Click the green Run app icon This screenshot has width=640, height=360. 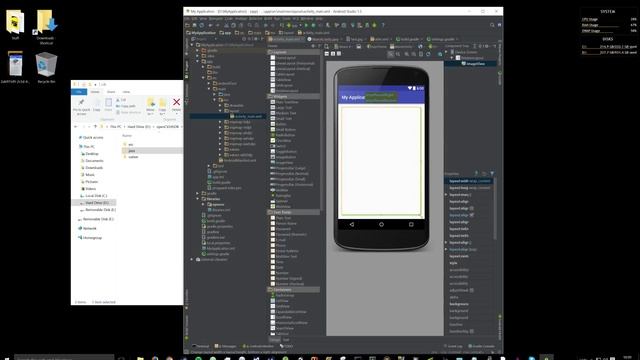[307, 25]
